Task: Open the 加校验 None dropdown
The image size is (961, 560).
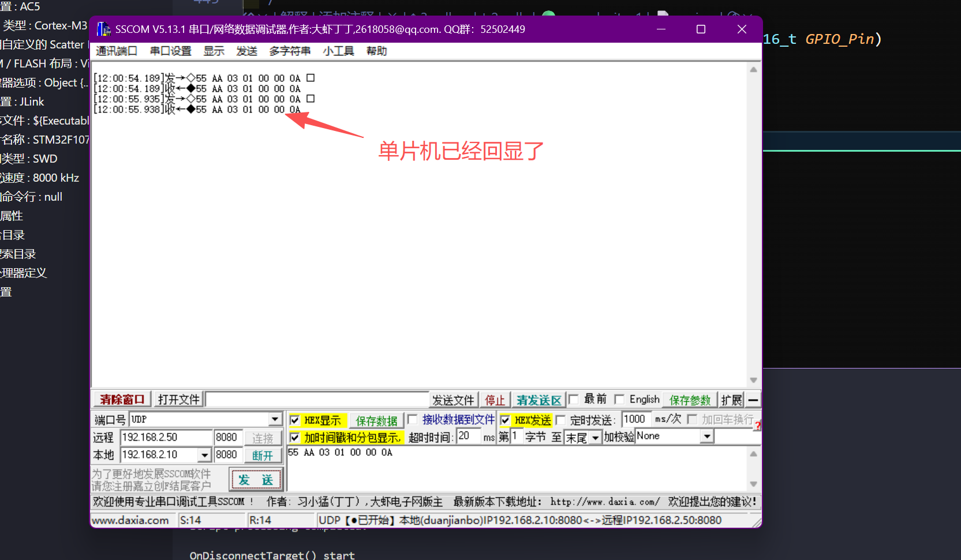Action: [x=707, y=437]
